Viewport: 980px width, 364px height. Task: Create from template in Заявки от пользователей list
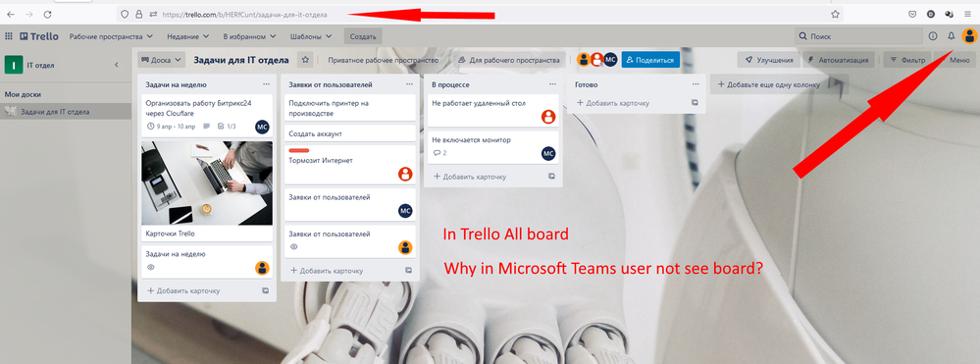(409, 270)
